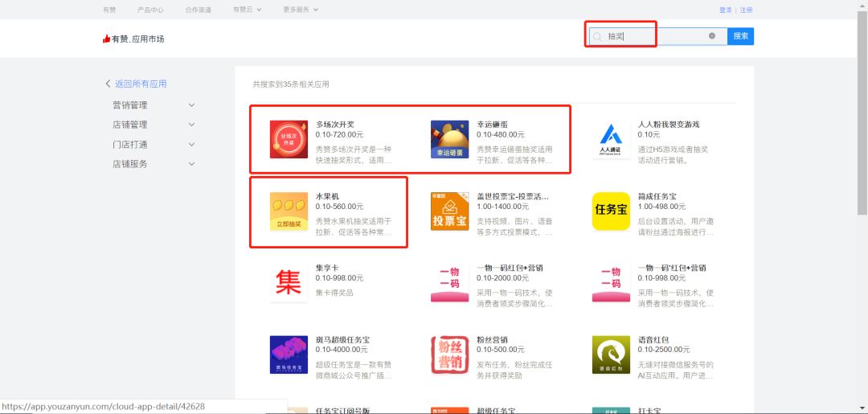Viewport: 868px width, 414px height.
Task: Open the 人人粉我裂变游戏 app icon
Action: (x=611, y=140)
